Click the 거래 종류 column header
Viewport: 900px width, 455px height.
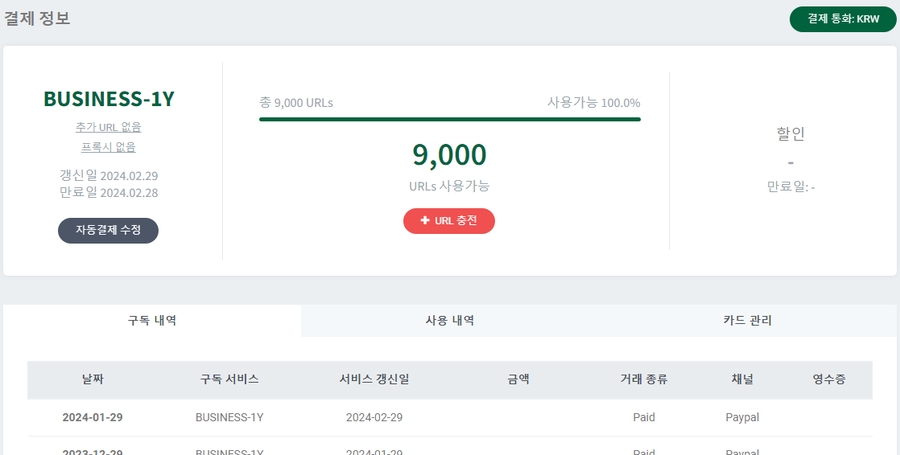[x=644, y=380]
